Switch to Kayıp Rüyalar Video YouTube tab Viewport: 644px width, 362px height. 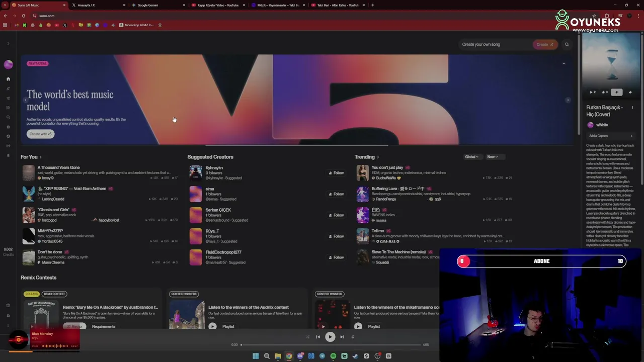[218, 5]
